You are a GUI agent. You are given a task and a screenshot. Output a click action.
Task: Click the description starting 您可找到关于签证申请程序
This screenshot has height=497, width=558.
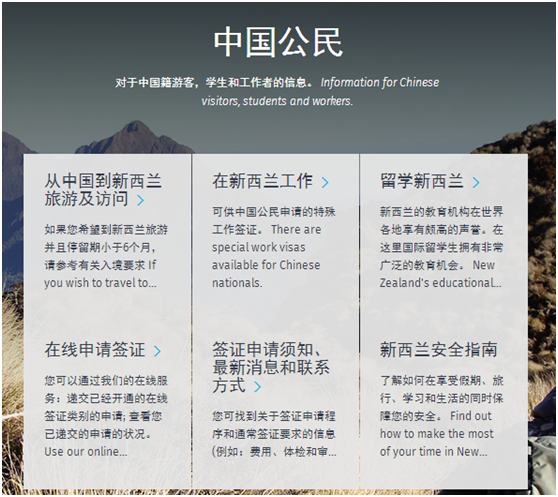[x=274, y=434]
